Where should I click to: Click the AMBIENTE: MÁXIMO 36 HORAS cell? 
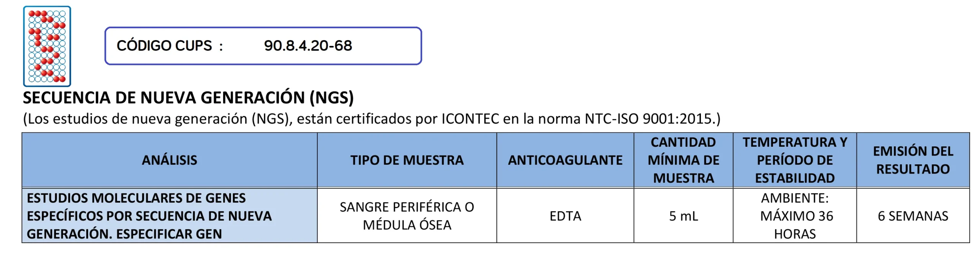[x=795, y=216]
